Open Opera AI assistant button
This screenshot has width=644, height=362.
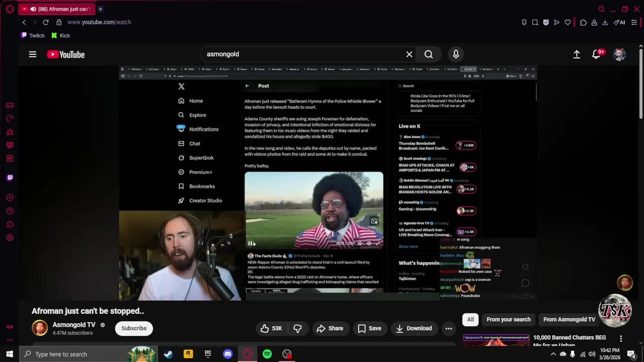[619, 22]
